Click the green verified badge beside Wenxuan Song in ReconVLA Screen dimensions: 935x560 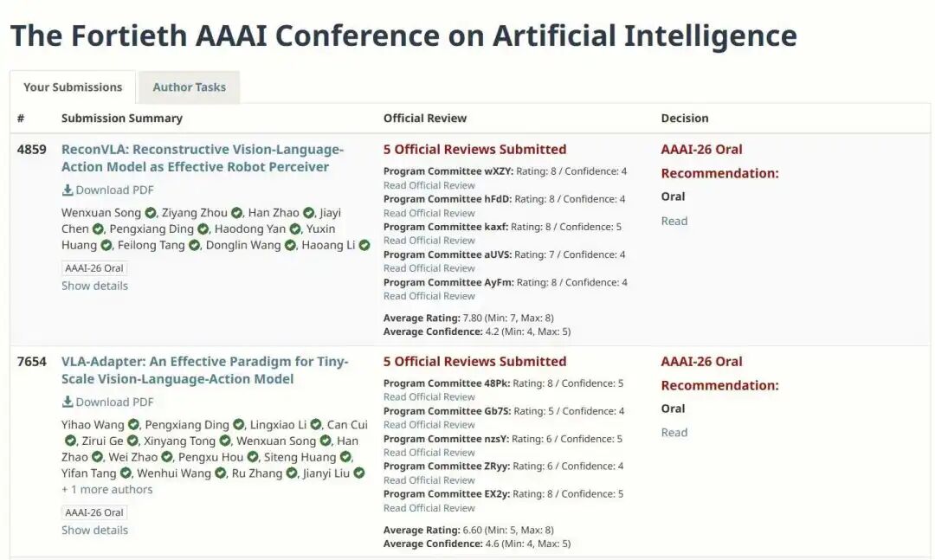point(151,213)
